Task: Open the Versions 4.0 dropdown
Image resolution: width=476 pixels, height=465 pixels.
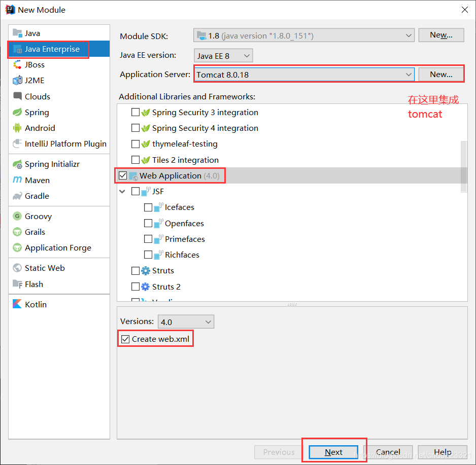Action: point(186,322)
